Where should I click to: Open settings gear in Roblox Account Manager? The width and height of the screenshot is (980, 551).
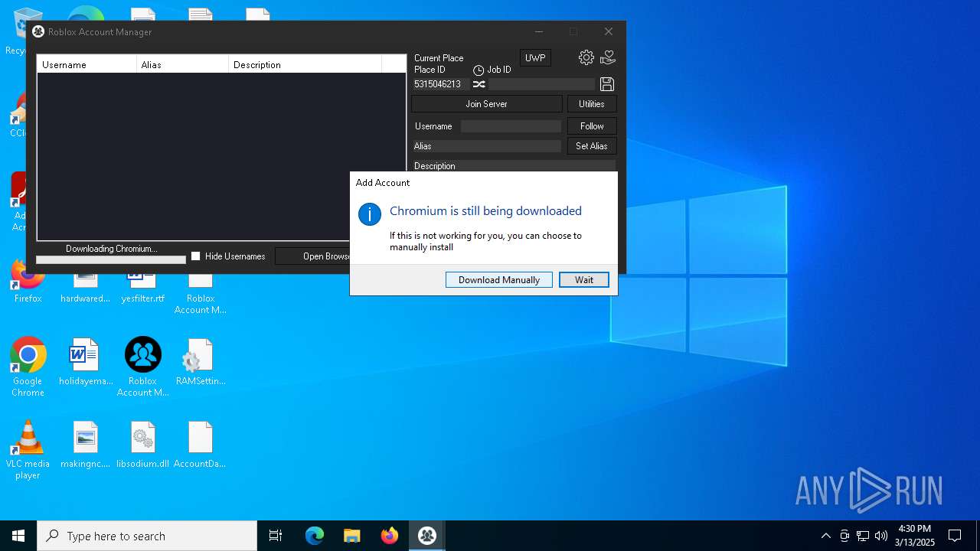tap(586, 57)
